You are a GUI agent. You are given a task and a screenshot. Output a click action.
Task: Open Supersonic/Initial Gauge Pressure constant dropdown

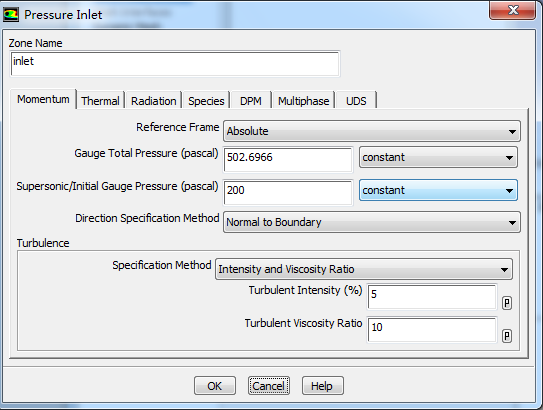click(438, 190)
